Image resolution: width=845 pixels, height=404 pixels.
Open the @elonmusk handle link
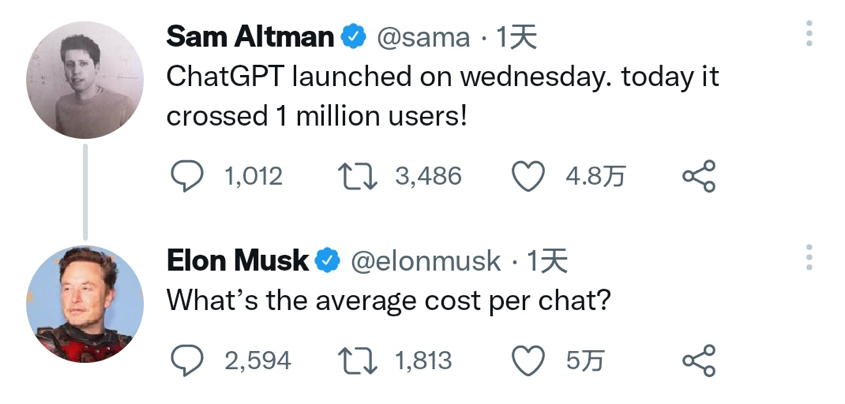(424, 262)
